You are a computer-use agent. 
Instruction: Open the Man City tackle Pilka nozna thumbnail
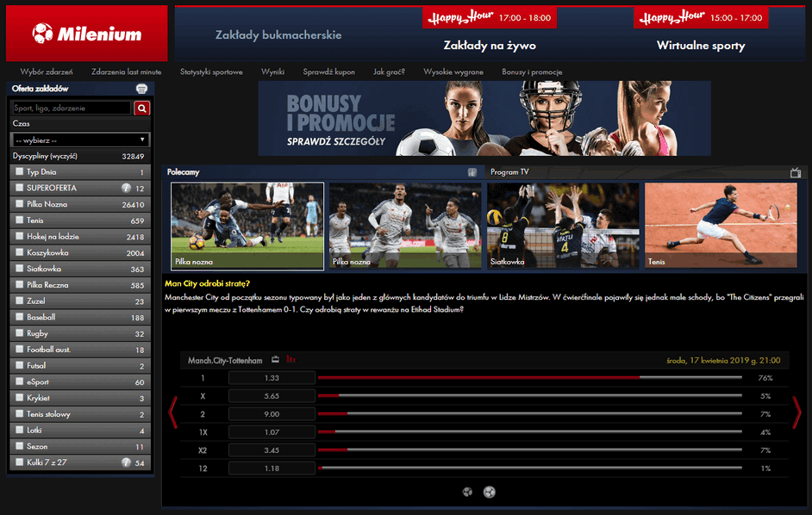247,226
